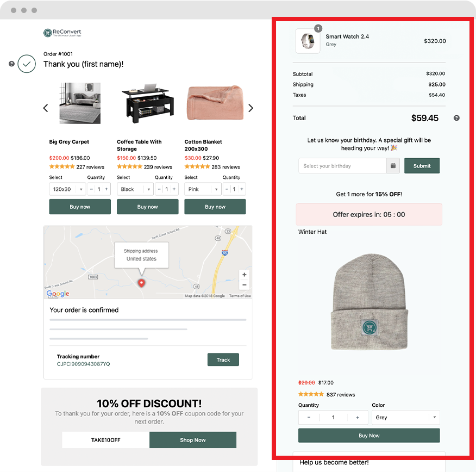Buy the Cotton Blanket now
Image resolution: width=476 pixels, height=472 pixels.
[x=215, y=207]
